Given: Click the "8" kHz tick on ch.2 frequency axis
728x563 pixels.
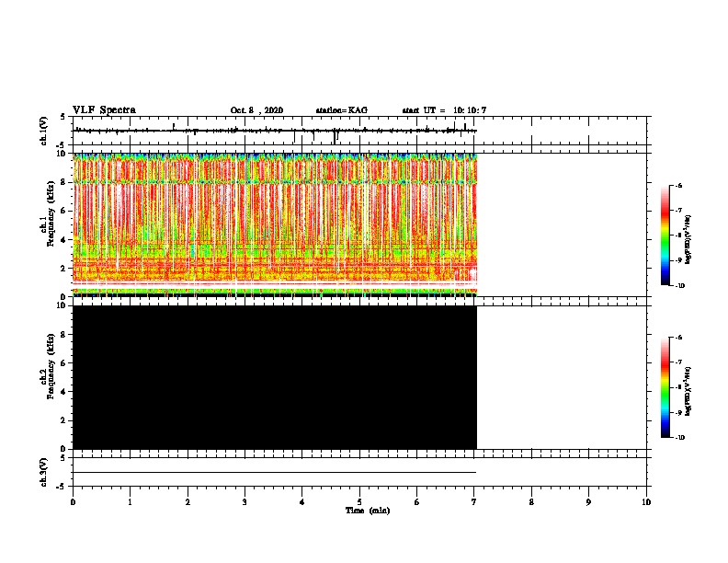Looking at the screenshot, I should (x=64, y=335).
